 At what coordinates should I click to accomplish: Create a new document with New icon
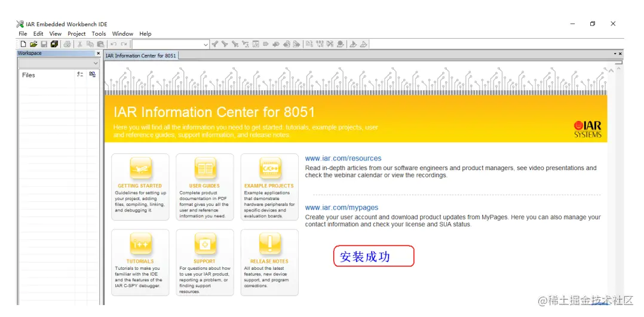[x=23, y=44]
